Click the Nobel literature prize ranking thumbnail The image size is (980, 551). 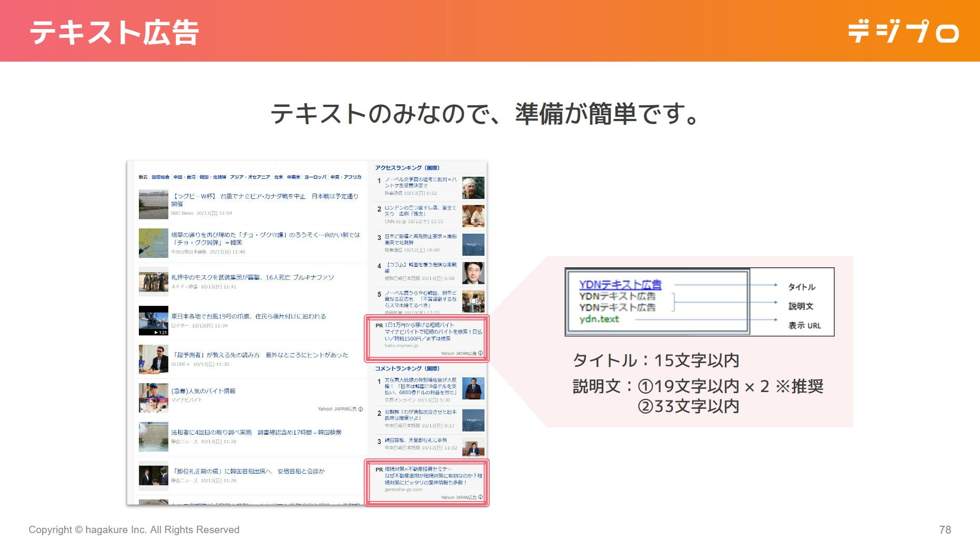point(473,187)
